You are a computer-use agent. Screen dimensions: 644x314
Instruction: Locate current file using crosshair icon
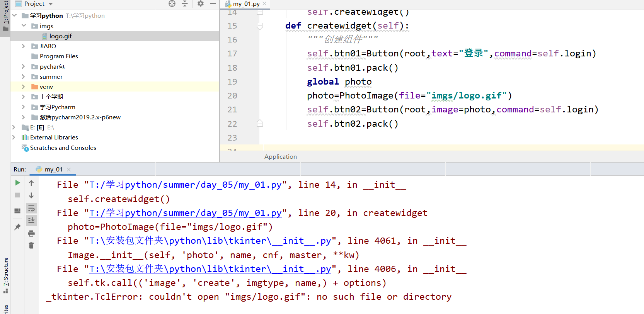click(x=172, y=4)
